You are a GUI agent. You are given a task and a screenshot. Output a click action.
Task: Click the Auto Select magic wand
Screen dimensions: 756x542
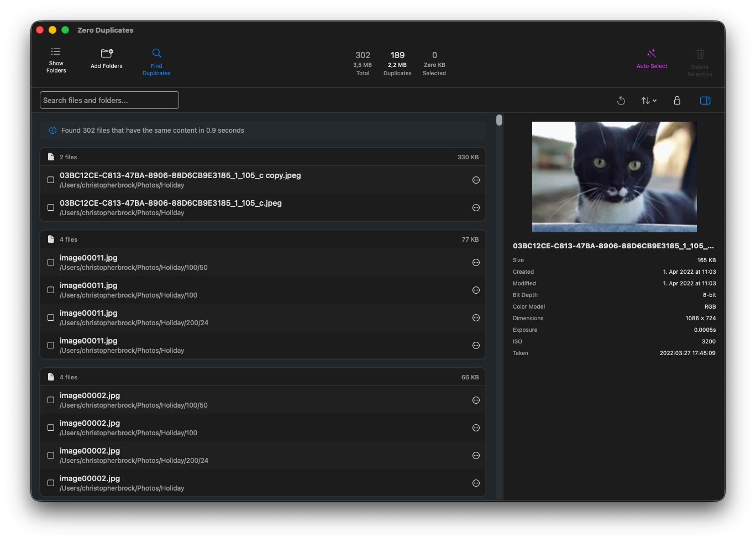pos(652,54)
